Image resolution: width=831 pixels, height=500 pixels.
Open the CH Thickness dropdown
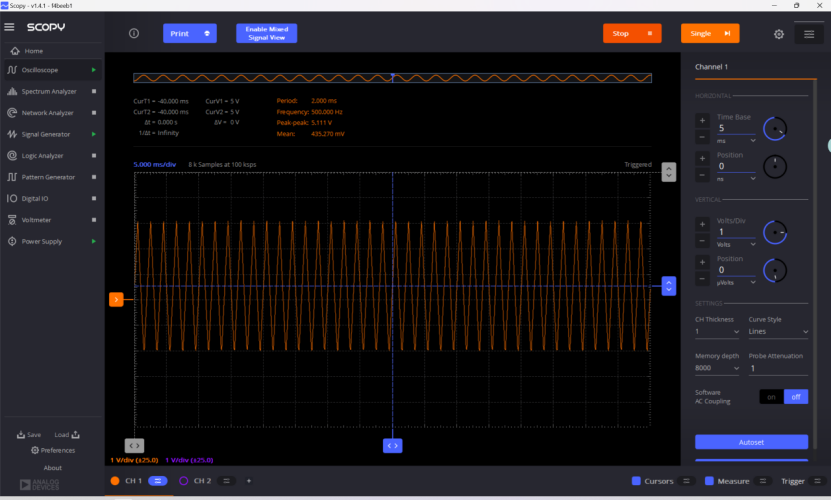click(x=717, y=331)
